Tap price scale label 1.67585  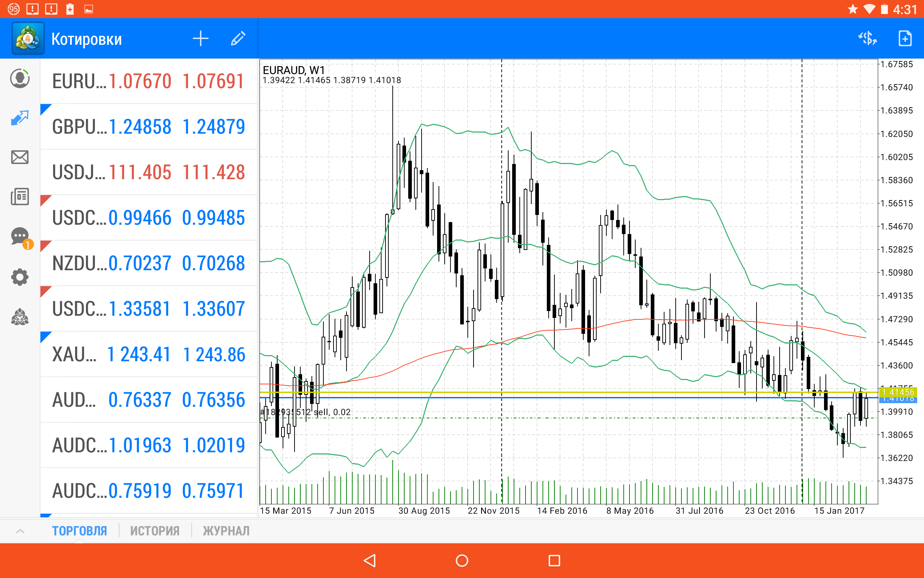coord(897,64)
